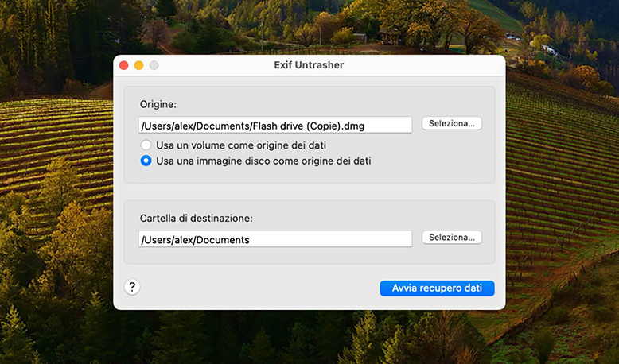Click Seleziona button next to Origine path
Viewport: 619px width, 364px height.
[x=452, y=123]
